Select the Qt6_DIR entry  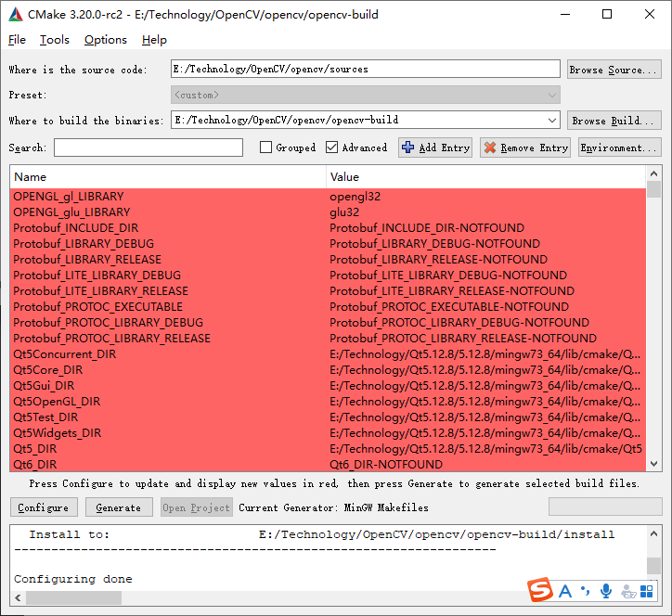point(35,465)
